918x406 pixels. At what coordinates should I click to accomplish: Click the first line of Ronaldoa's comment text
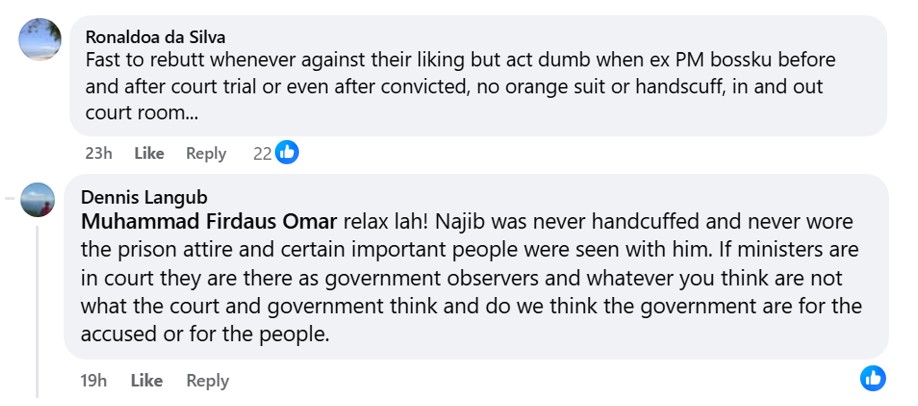click(460, 60)
